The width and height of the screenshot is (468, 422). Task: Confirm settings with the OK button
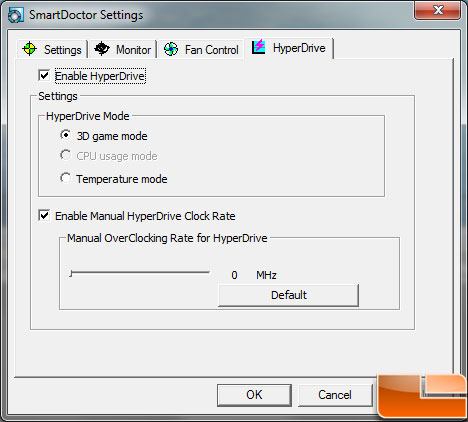pos(254,395)
